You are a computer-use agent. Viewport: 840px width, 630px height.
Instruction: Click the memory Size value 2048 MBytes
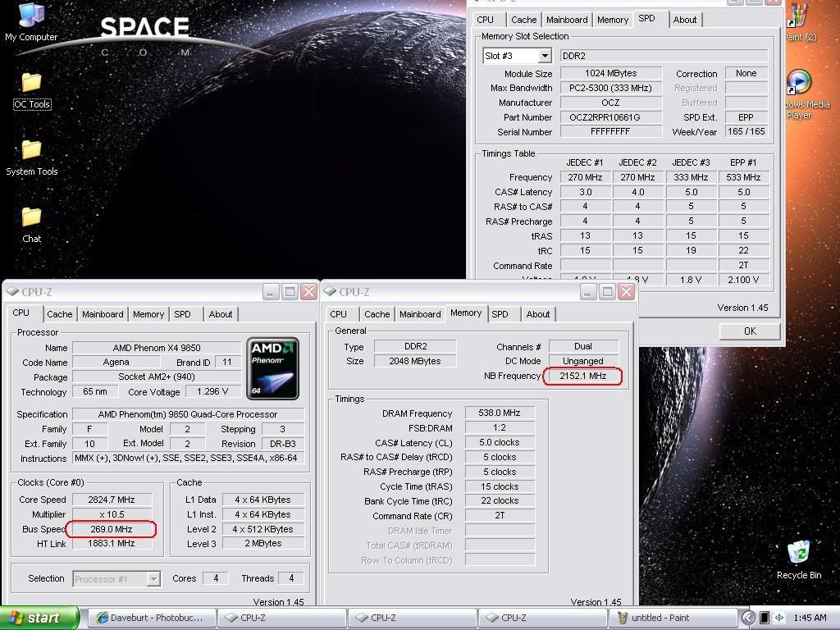pyautogui.click(x=414, y=361)
